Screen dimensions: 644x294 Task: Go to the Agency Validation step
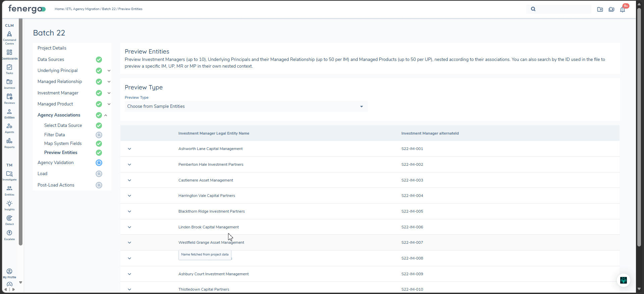click(x=56, y=163)
